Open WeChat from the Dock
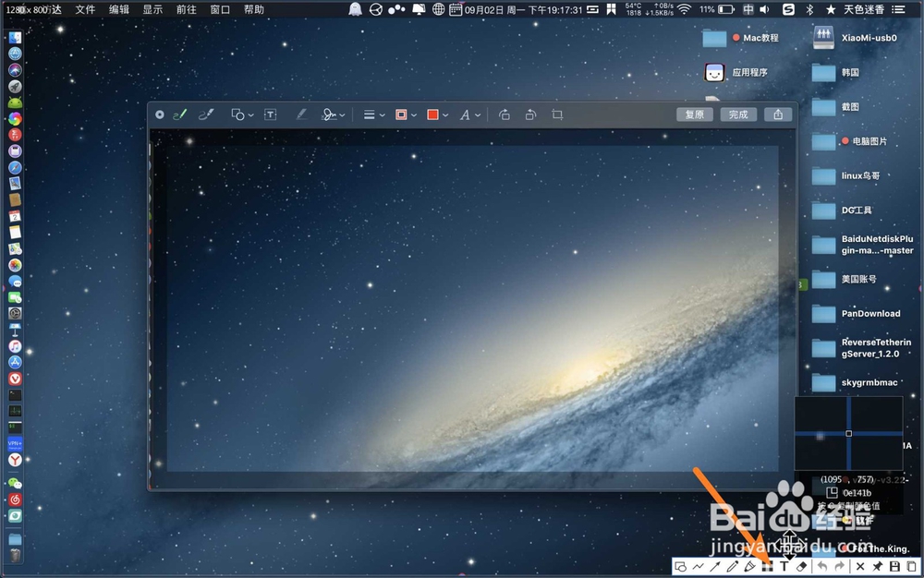 pyautogui.click(x=16, y=484)
